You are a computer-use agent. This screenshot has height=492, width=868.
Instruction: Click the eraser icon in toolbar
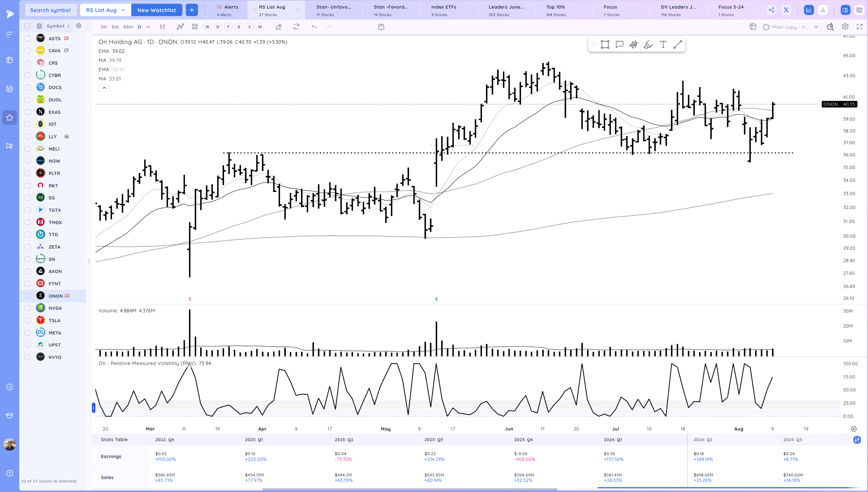(279, 27)
